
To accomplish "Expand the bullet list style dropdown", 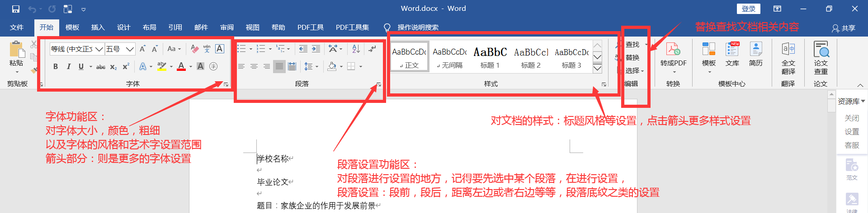I will (x=251, y=49).
